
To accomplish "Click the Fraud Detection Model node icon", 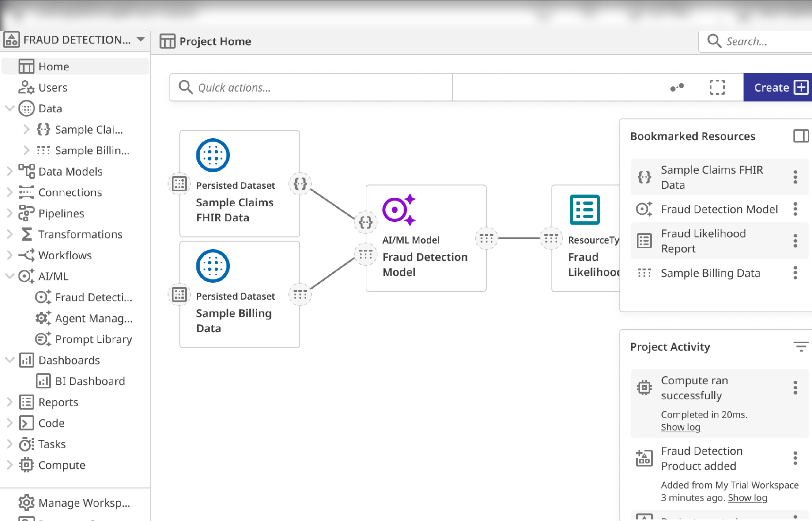I will [x=399, y=210].
